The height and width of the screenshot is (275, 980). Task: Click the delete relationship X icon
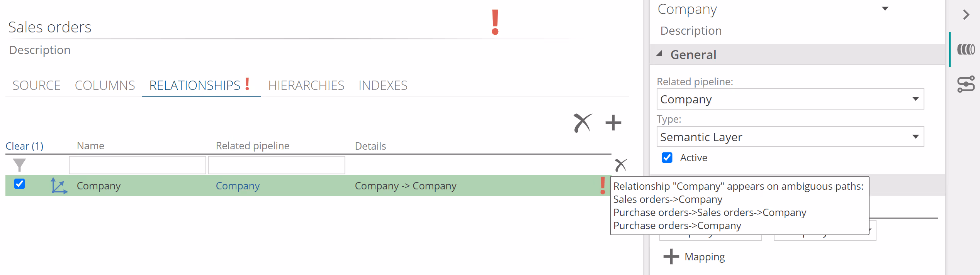click(583, 123)
